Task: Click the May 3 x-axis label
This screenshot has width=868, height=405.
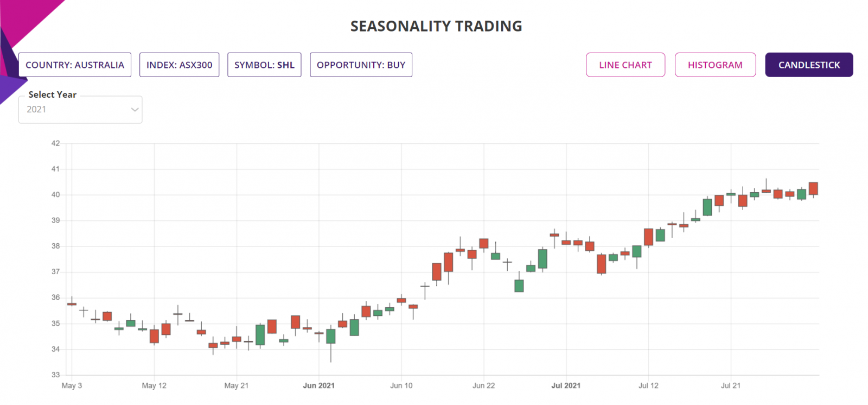Action: pyautogui.click(x=72, y=385)
